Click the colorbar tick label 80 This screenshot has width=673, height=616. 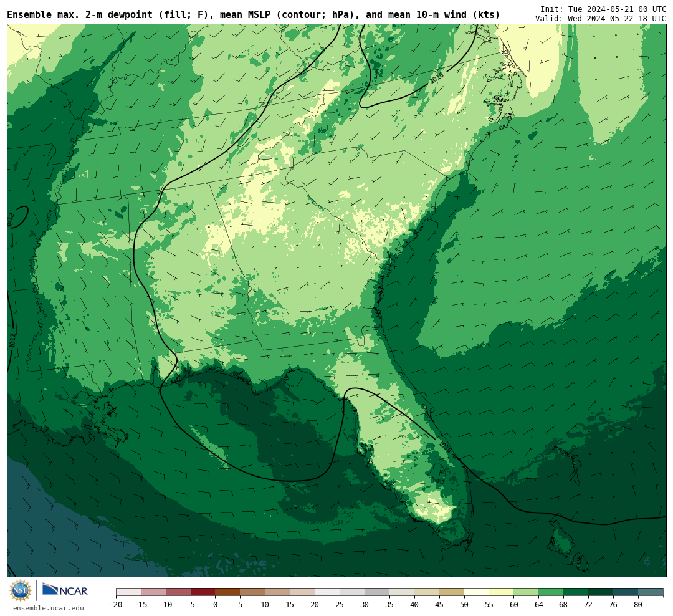(638, 604)
